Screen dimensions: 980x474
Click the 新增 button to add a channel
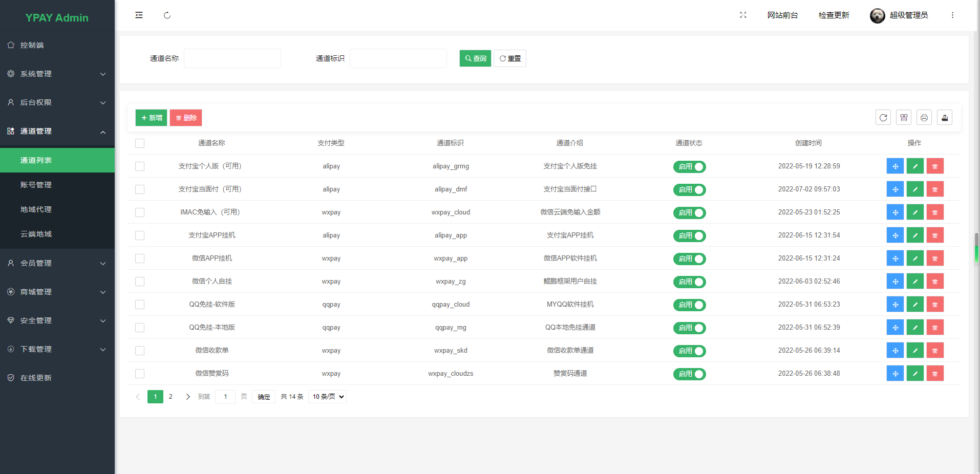coord(151,117)
